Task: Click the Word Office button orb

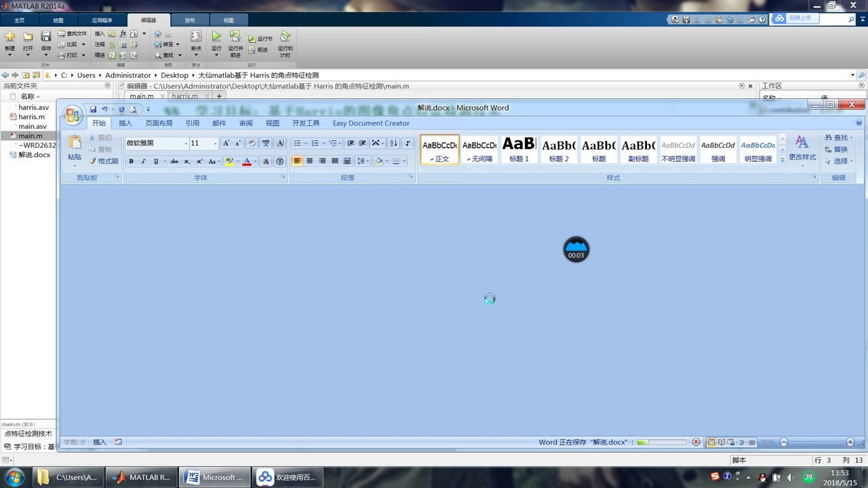Action: coord(73,115)
